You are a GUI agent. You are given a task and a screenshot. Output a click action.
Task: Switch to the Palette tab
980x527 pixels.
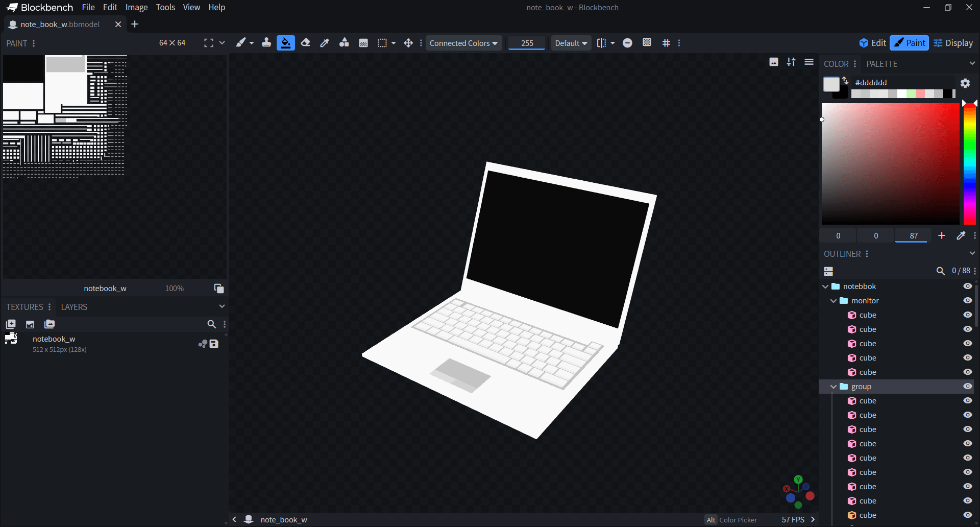[x=881, y=64]
